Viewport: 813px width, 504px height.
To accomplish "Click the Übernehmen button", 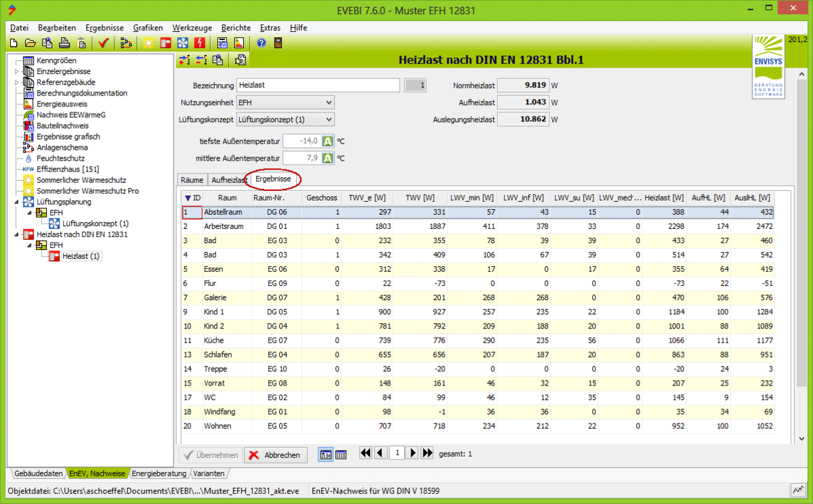I will tap(210, 455).
